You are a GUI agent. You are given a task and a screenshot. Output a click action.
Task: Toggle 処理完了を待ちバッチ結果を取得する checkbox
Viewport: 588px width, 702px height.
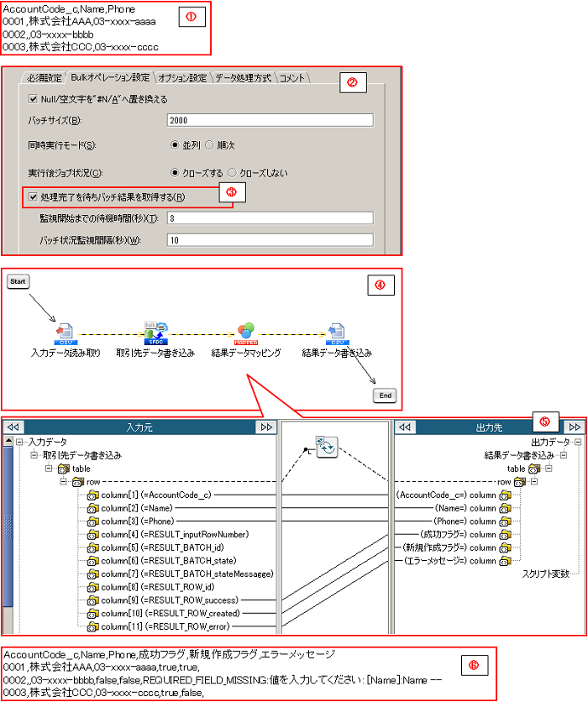coord(34,197)
